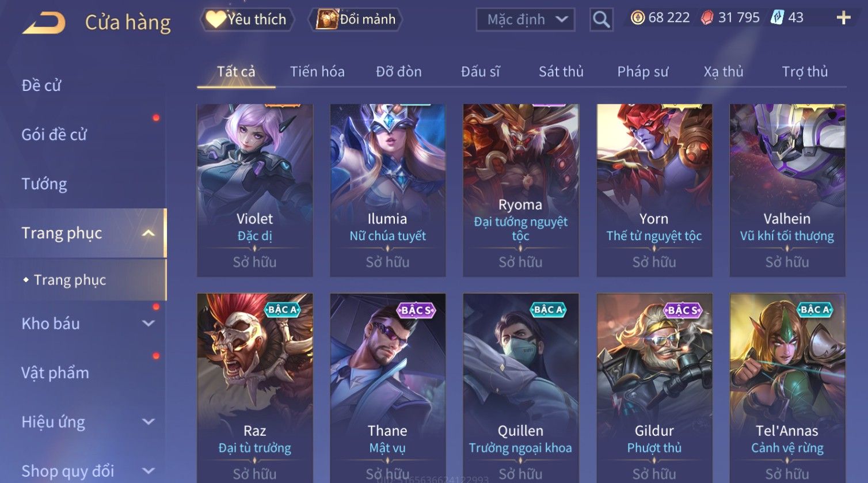Open the Tel'Annas Cảnh vệ rừng skin
Screen dimensions: 868x483
tap(787, 388)
